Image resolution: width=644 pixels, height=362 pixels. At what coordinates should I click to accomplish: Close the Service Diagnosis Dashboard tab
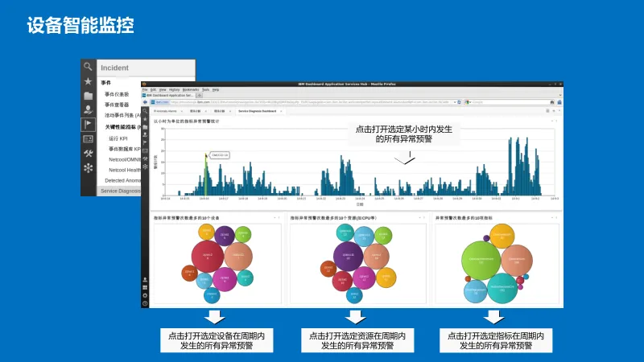(x=281, y=111)
